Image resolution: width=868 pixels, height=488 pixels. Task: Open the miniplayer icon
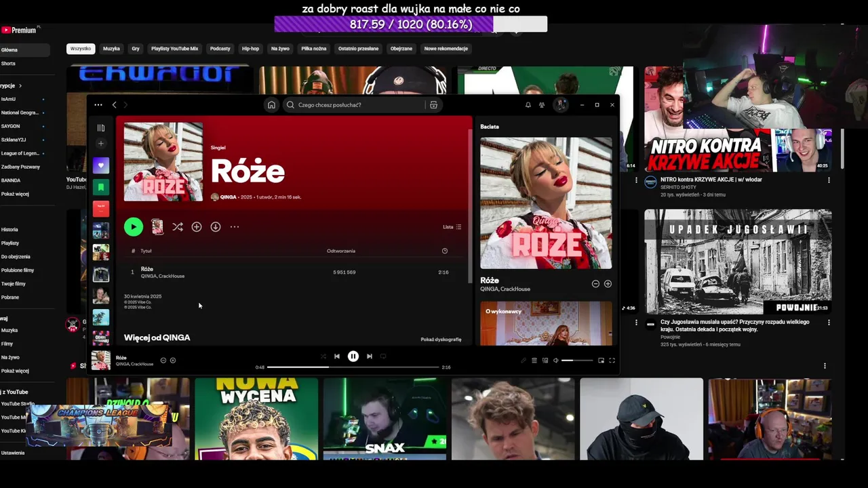(x=601, y=361)
